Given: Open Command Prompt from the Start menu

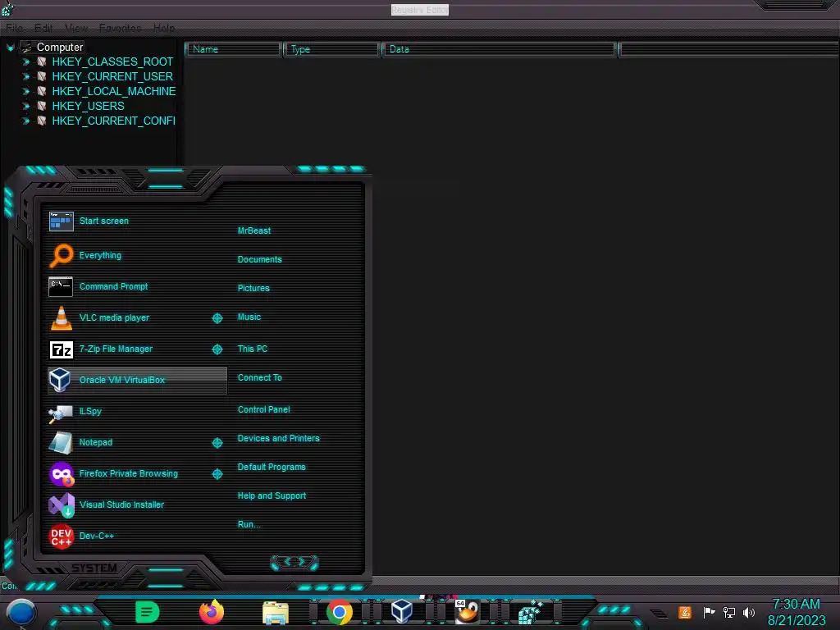Looking at the screenshot, I should point(113,286).
